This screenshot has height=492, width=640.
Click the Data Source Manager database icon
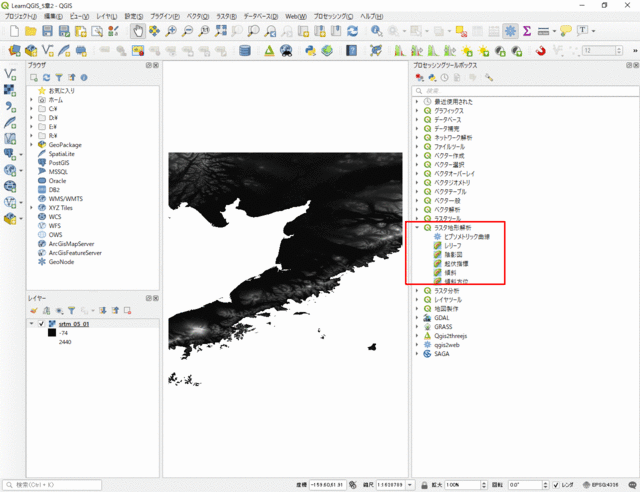coord(245,51)
